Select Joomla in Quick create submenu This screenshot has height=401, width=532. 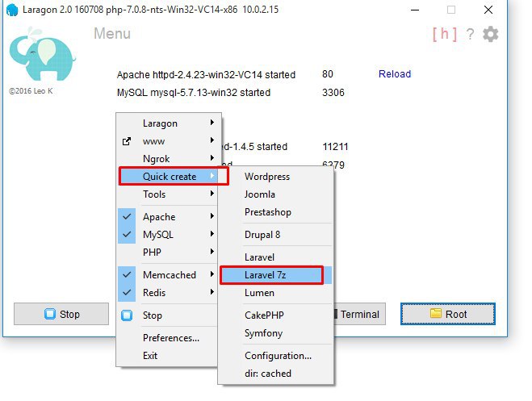(276, 194)
